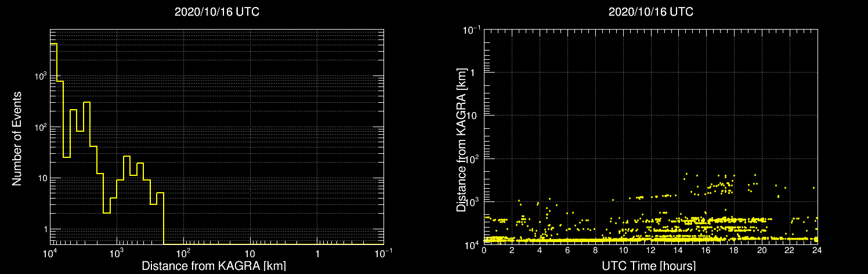Click hour 12 tick label on the time axis
Screen dimensions: 868x274
(650, 251)
